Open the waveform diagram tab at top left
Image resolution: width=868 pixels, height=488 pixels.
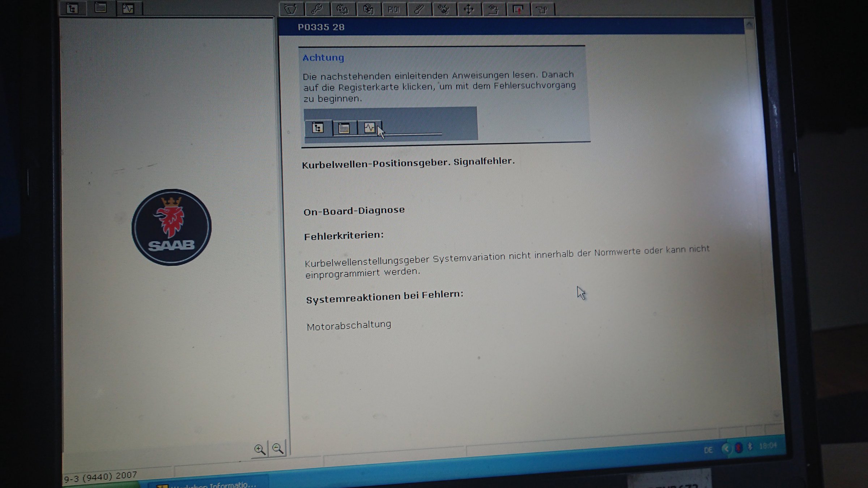(128, 8)
